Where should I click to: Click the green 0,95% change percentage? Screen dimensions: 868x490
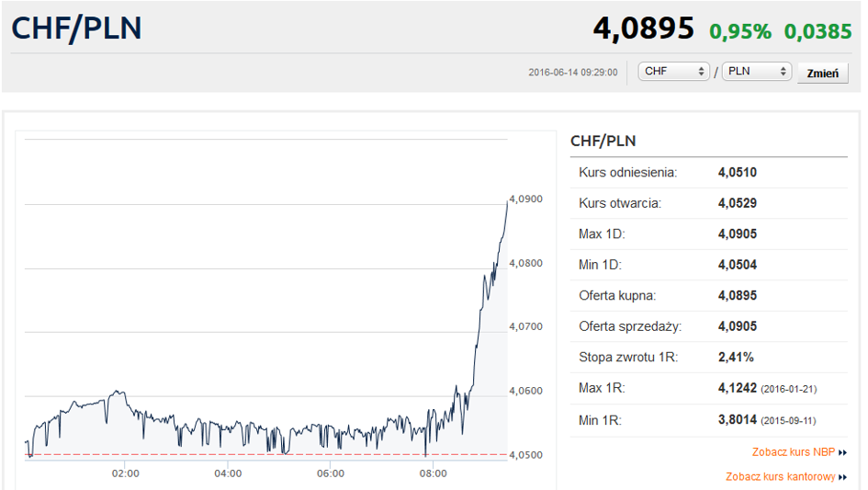tap(740, 31)
